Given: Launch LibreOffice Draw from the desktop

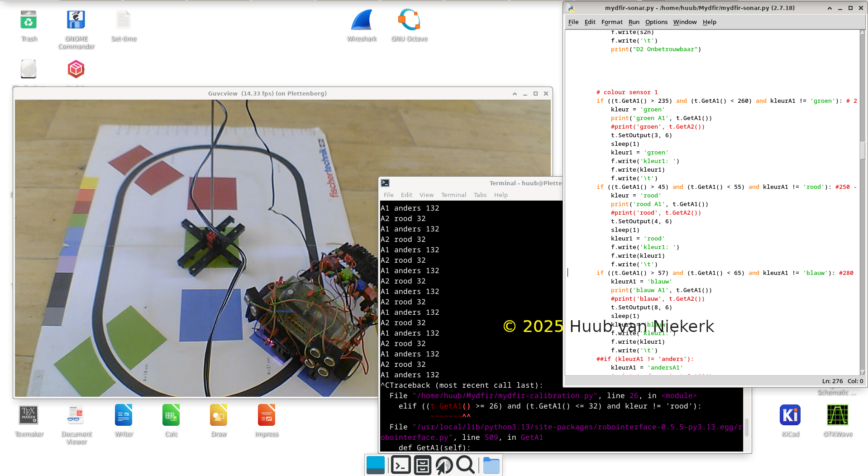Looking at the screenshot, I should pos(219,416).
